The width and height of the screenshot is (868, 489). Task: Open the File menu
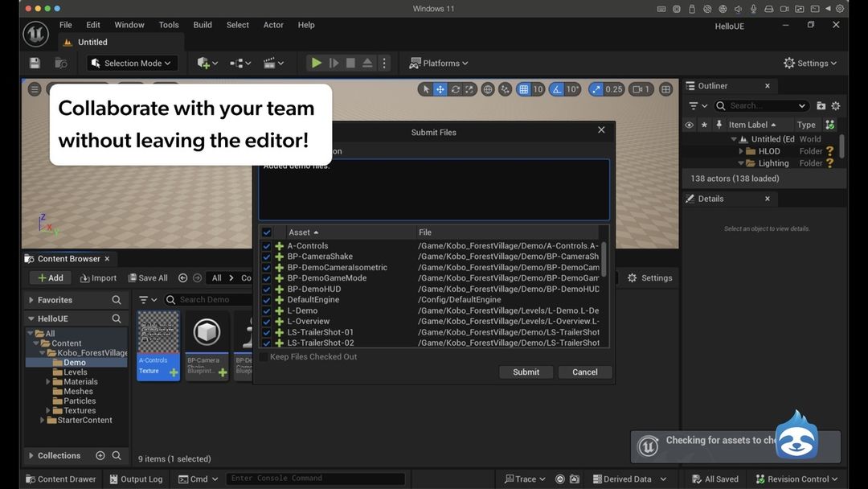(x=65, y=25)
